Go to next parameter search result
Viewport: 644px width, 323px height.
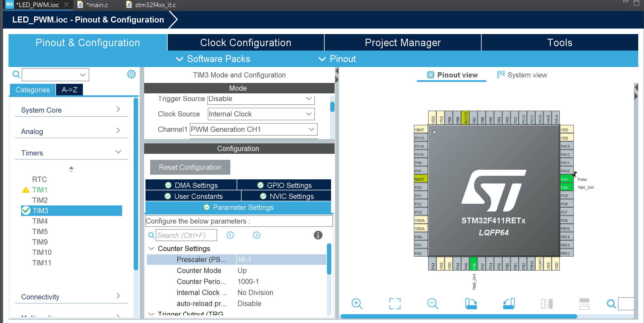[256, 235]
